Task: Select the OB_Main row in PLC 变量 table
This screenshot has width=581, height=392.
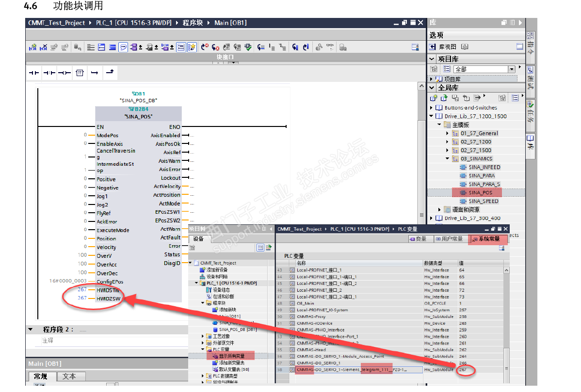Action: [x=390, y=303]
